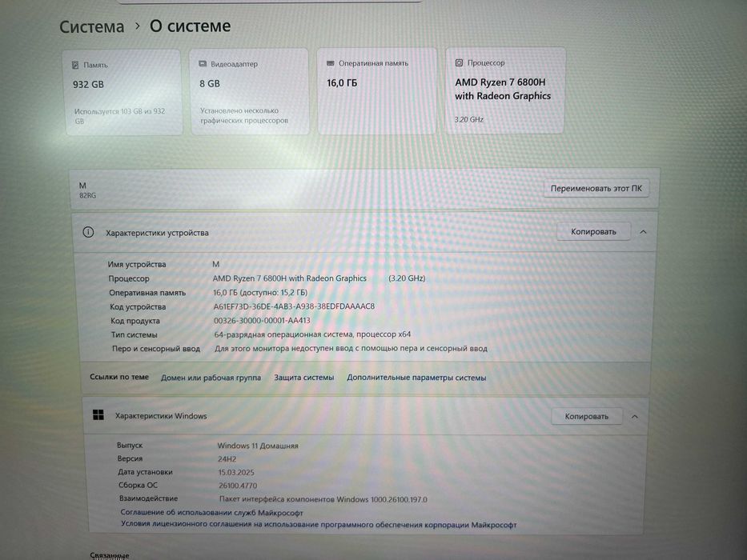The width and height of the screenshot is (747, 560).
Task: Open Дополнительные параметры системы link
Action: (416, 377)
